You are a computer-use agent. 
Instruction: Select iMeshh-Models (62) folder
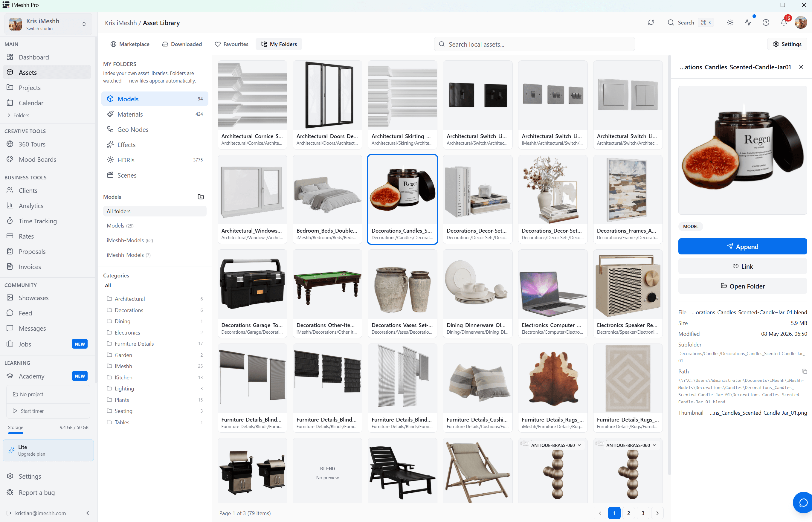[155, 240]
